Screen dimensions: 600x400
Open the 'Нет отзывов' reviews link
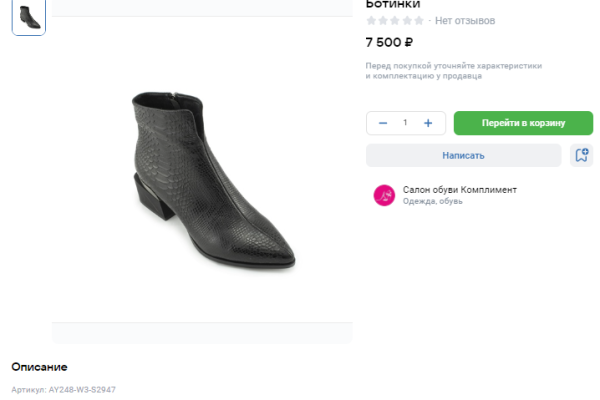(x=465, y=21)
